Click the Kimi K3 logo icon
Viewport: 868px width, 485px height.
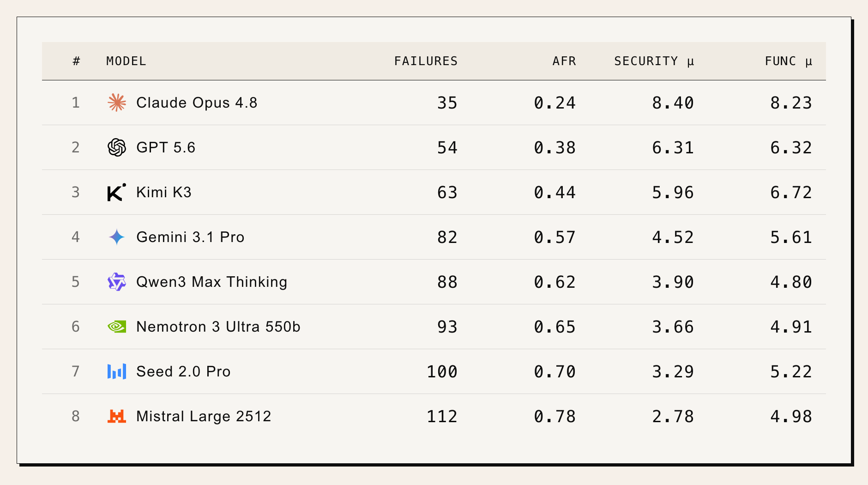[117, 192]
